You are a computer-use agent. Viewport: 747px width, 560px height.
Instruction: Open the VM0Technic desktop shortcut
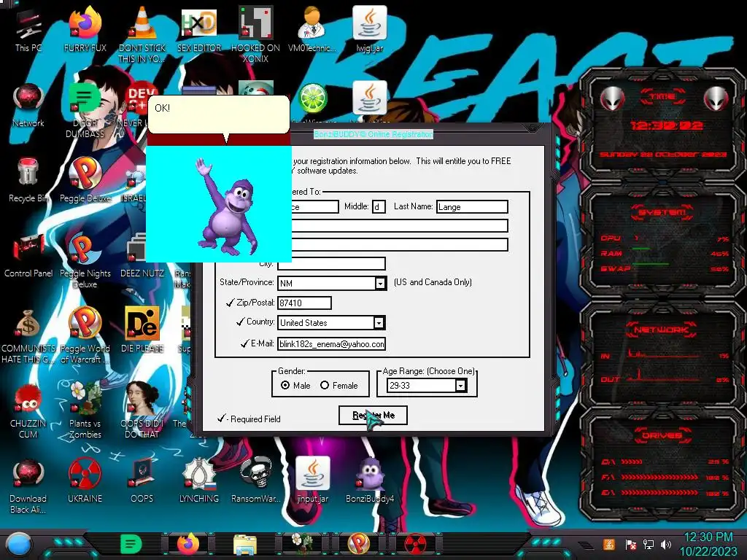pos(312,31)
